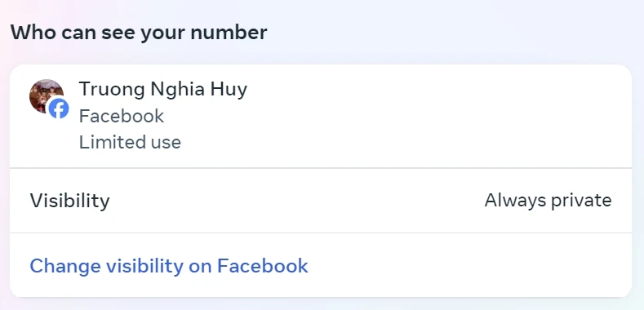The height and width of the screenshot is (310, 644).
Task: Open the Visibility setting row
Action: tap(320, 201)
